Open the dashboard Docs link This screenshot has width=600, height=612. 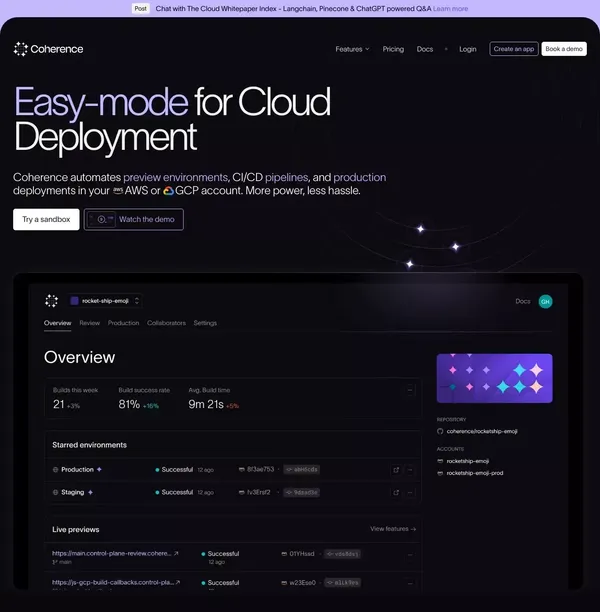click(x=523, y=301)
